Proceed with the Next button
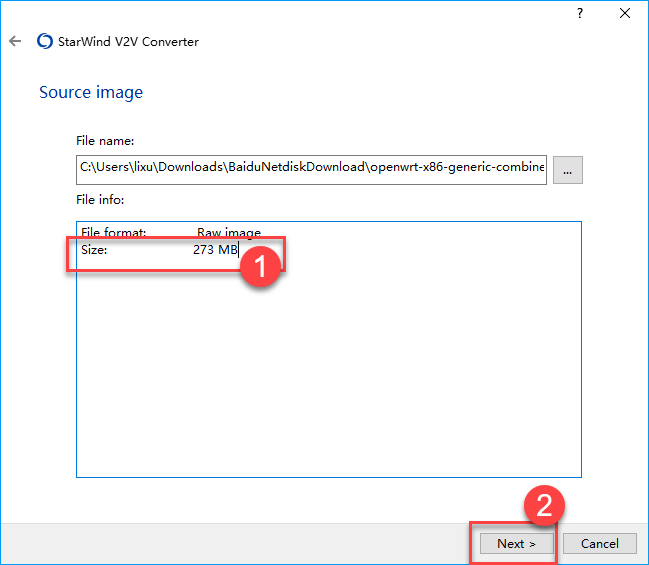649x565 pixels. pos(517,543)
